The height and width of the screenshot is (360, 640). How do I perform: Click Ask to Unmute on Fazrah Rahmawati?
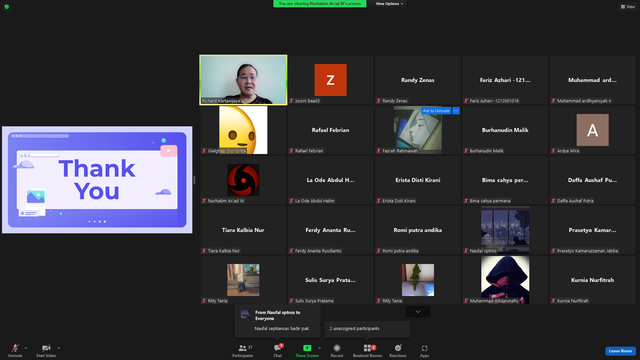(x=436, y=111)
